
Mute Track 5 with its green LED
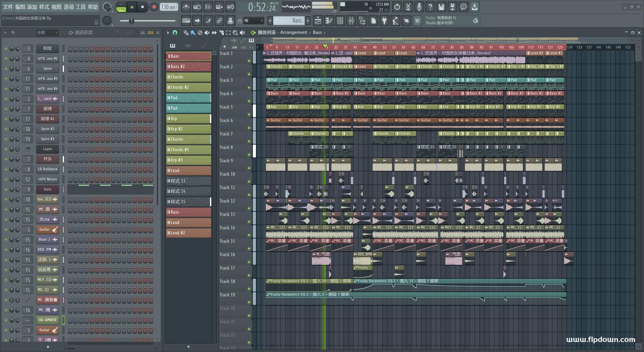[x=249, y=114]
